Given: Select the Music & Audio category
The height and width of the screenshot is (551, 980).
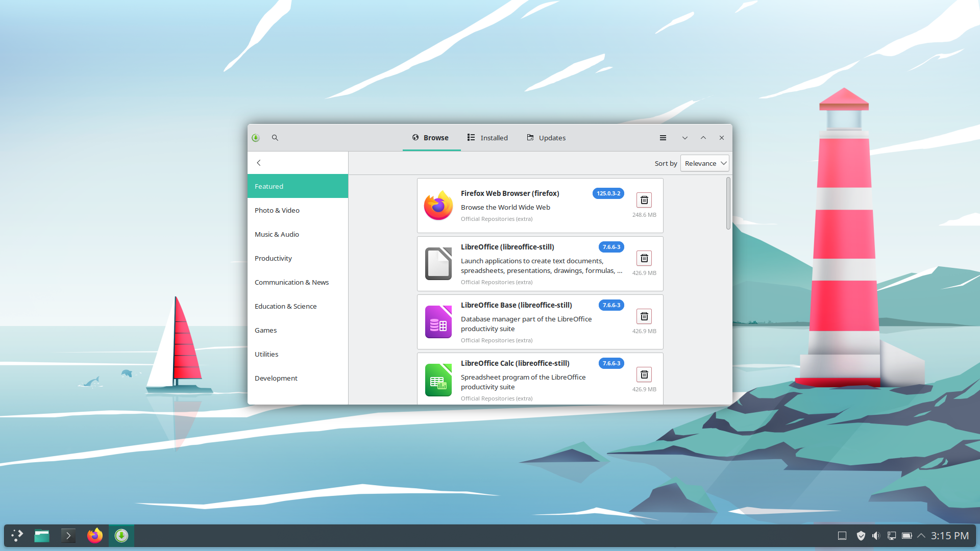Looking at the screenshot, I should [298, 234].
